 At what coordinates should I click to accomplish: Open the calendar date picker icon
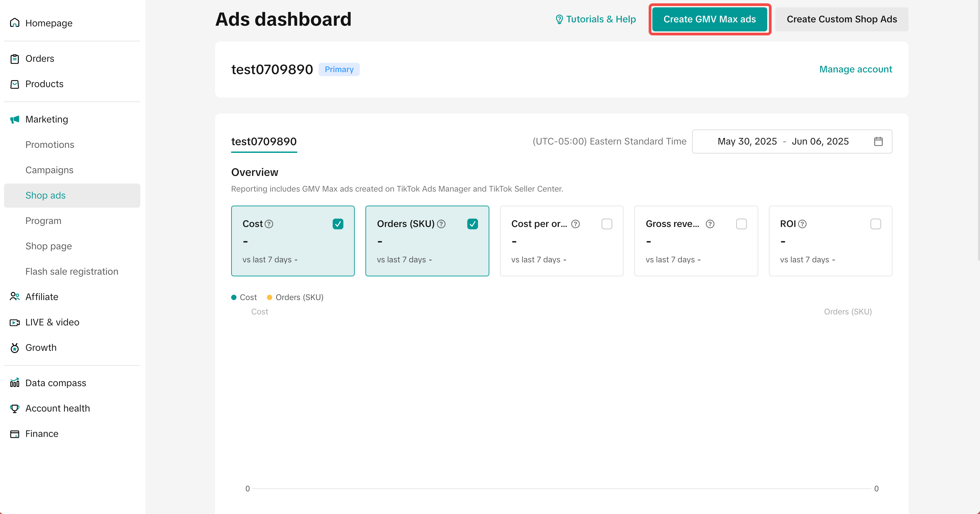pos(878,142)
